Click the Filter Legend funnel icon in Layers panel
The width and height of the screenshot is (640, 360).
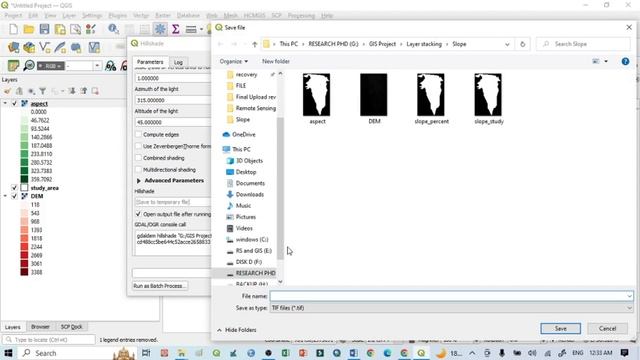click(x=42, y=91)
